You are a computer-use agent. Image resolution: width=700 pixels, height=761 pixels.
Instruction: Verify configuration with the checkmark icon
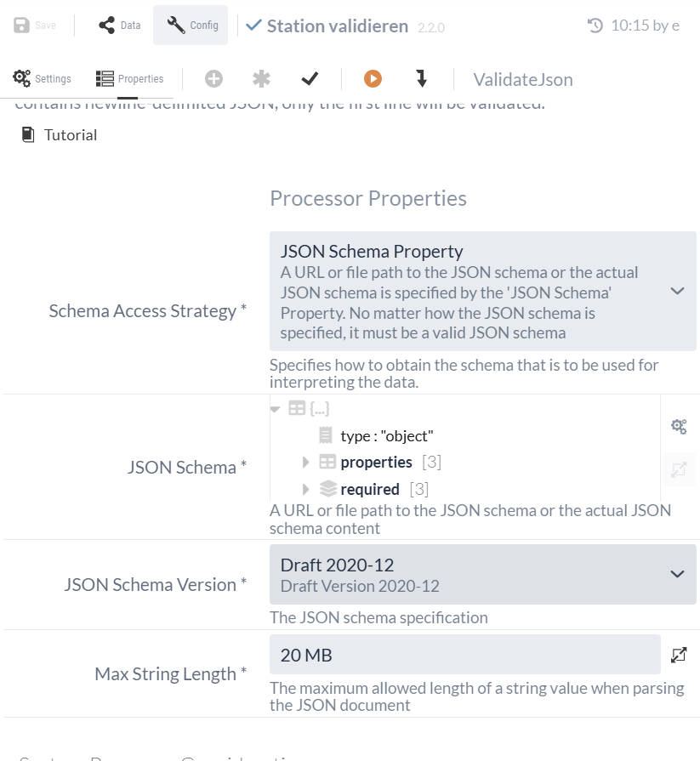310,77
